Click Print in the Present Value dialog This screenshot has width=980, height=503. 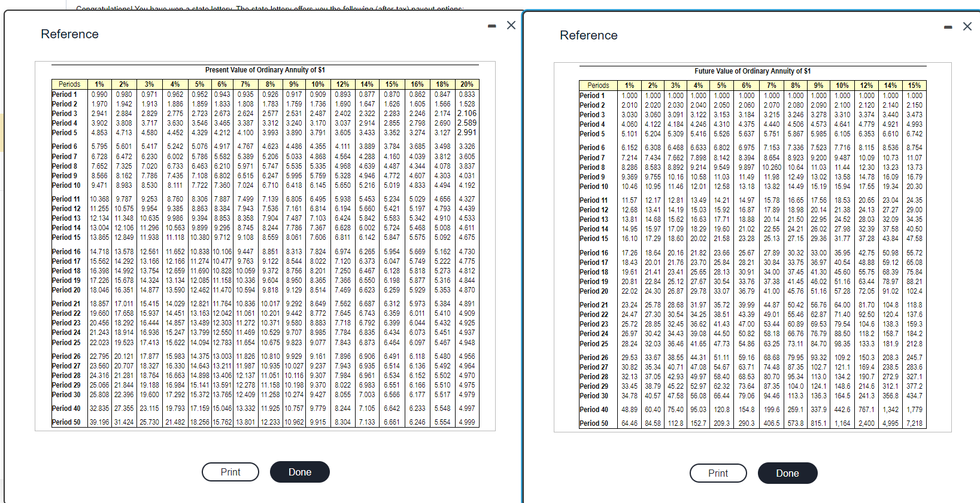pos(230,472)
